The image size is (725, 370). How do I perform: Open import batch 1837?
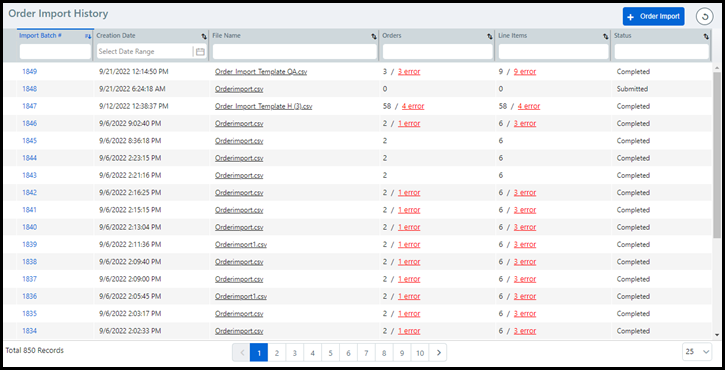[x=30, y=279]
